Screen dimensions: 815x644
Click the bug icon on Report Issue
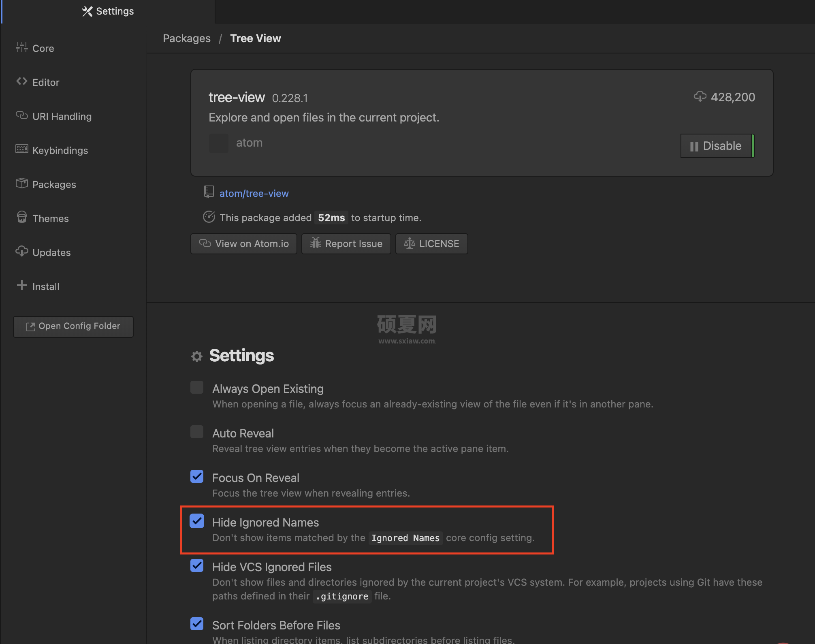(316, 243)
